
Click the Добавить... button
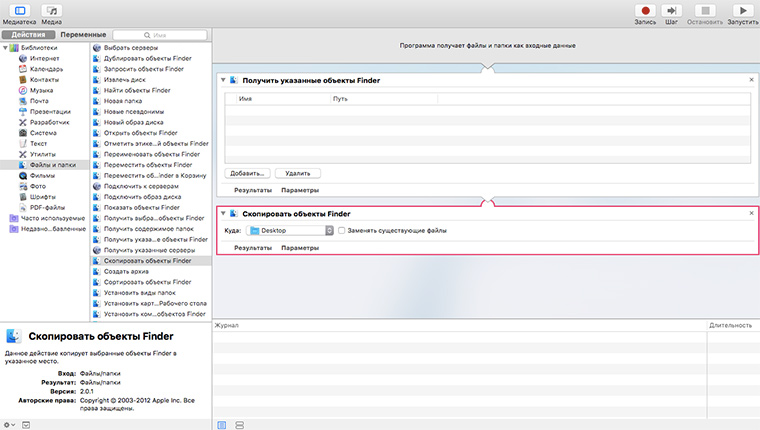247,173
